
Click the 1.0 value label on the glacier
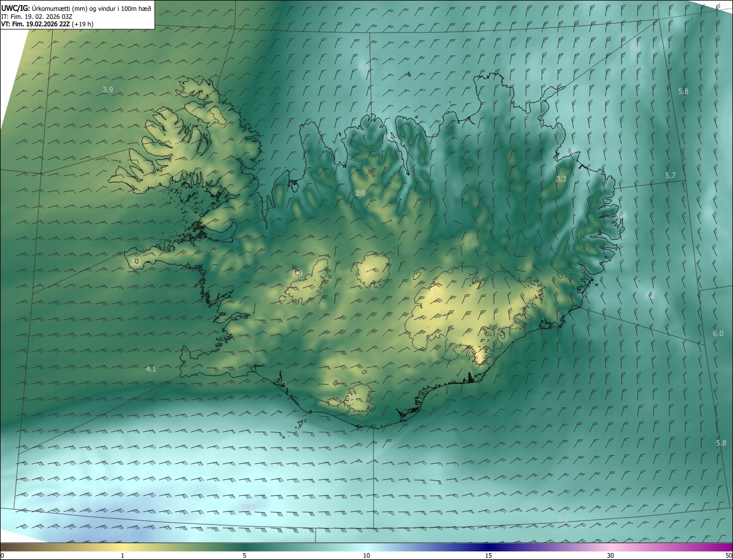[x=432, y=292]
